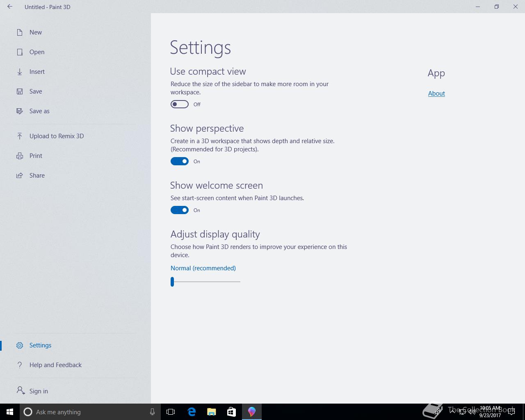The width and height of the screenshot is (525, 420).
Task: Select Upload to Remix 3D
Action: 57,136
